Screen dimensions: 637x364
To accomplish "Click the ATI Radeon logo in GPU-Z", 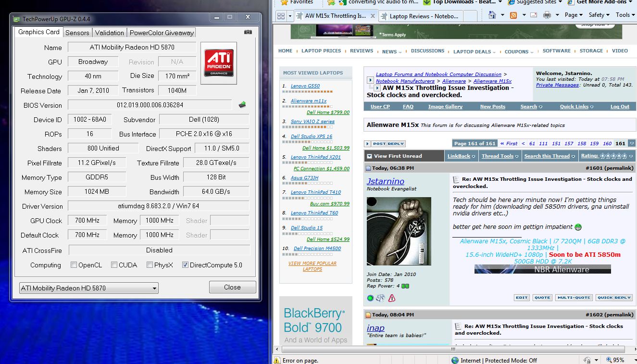I will pyautogui.click(x=219, y=63).
